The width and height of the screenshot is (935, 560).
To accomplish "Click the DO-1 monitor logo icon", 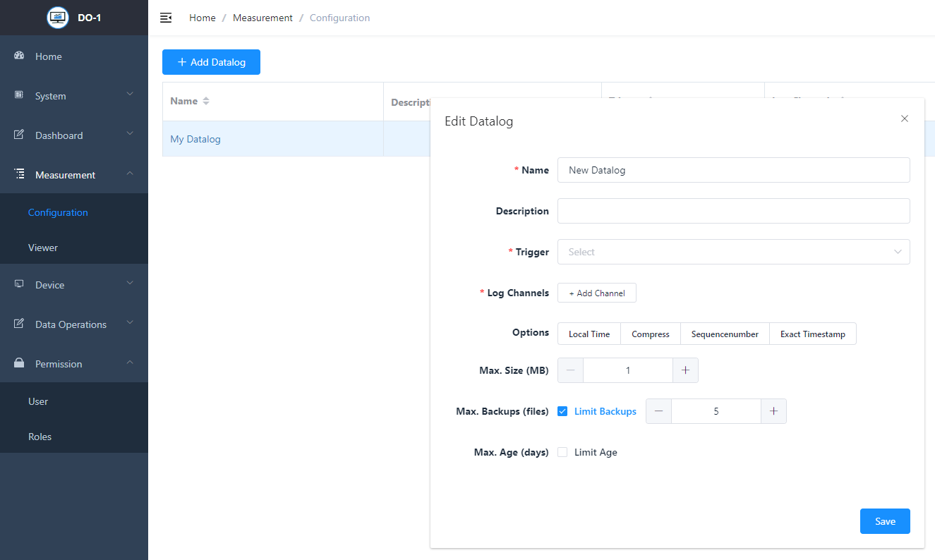I will pos(58,18).
